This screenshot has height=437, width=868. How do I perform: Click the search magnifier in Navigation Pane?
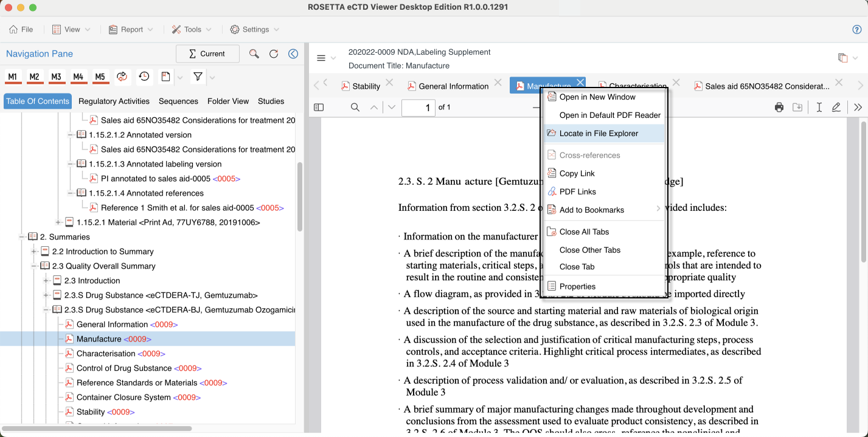coord(254,54)
